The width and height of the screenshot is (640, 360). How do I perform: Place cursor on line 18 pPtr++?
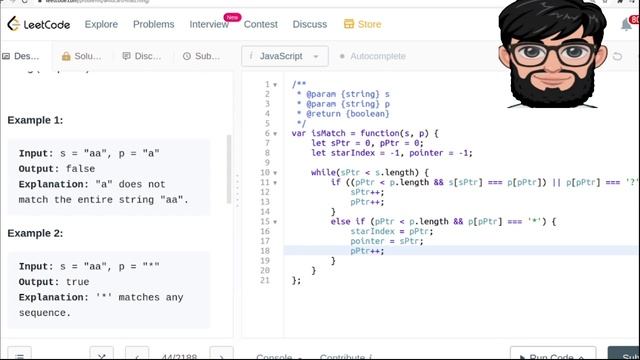[367, 251]
